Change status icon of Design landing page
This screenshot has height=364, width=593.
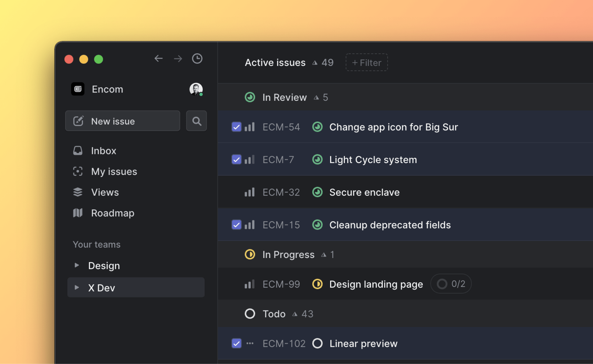click(x=318, y=284)
